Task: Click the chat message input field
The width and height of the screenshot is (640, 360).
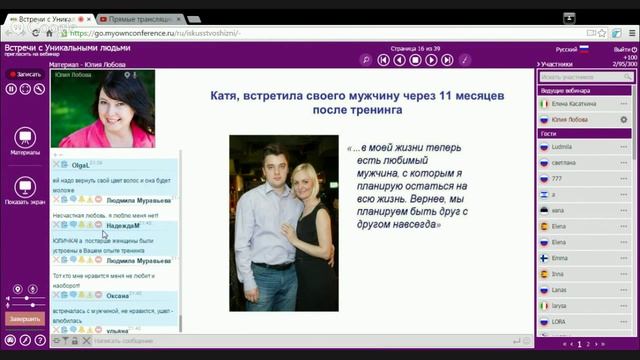Action: click(302, 341)
